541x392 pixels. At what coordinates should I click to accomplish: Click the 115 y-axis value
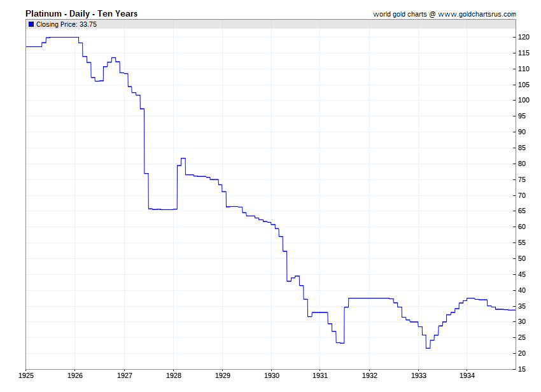(524, 53)
